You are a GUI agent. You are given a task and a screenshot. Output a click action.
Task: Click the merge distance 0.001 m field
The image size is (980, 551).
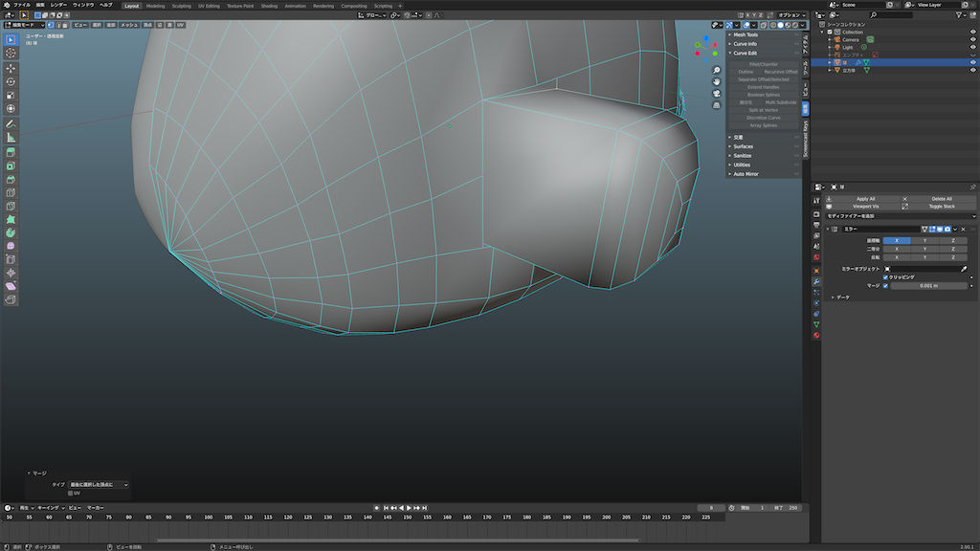(x=928, y=285)
